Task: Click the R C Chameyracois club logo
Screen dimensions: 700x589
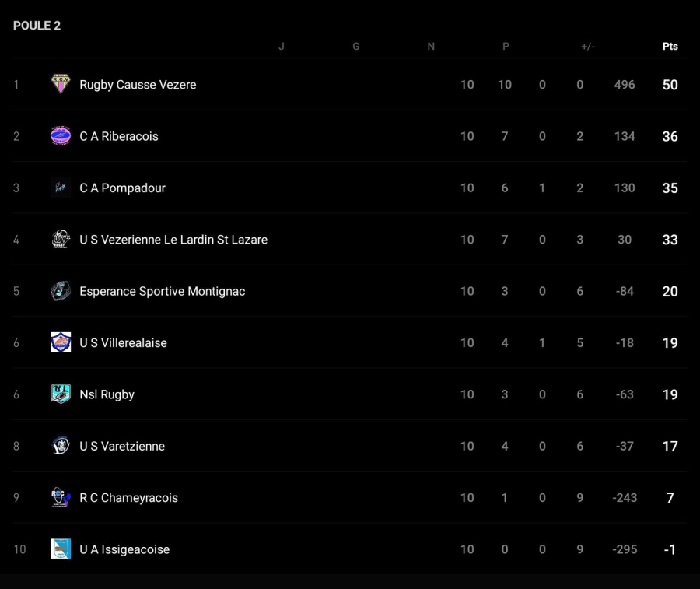Action: [x=61, y=497]
